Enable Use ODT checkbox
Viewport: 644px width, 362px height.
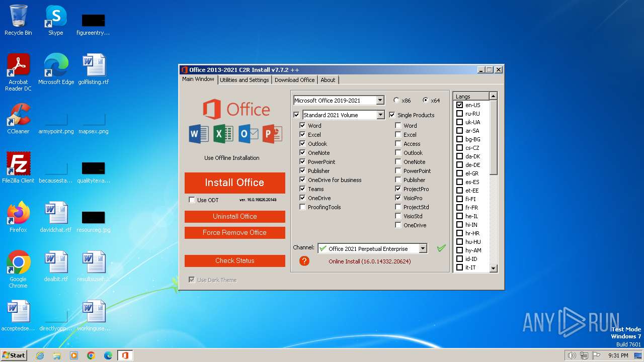pyautogui.click(x=192, y=200)
